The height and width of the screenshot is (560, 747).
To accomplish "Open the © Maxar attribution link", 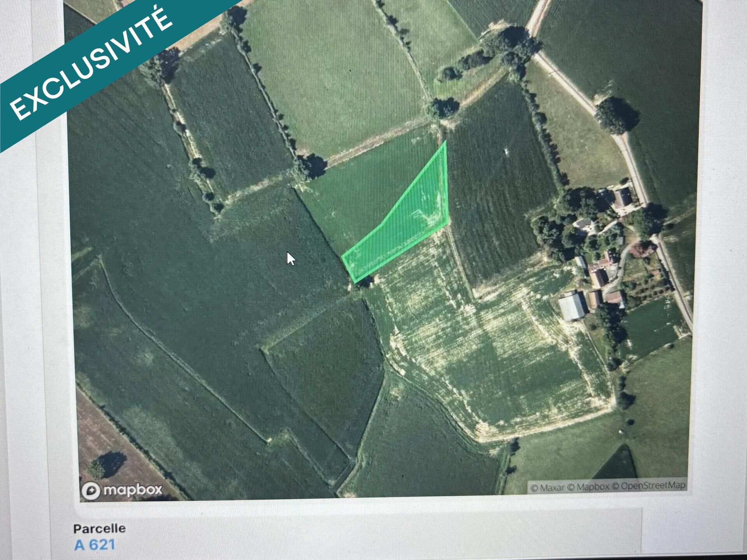I will click(x=548, y=488).
